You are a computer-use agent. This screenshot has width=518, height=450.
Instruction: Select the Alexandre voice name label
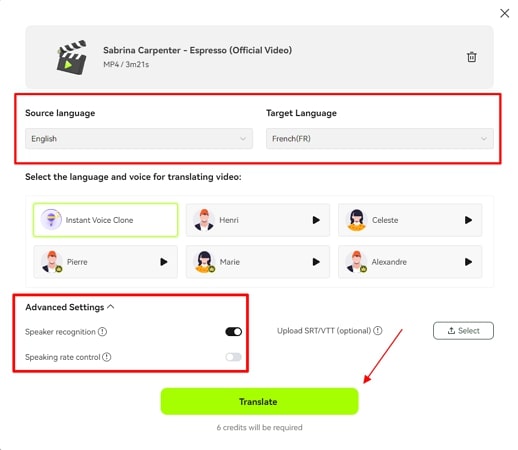pos(389,262)
